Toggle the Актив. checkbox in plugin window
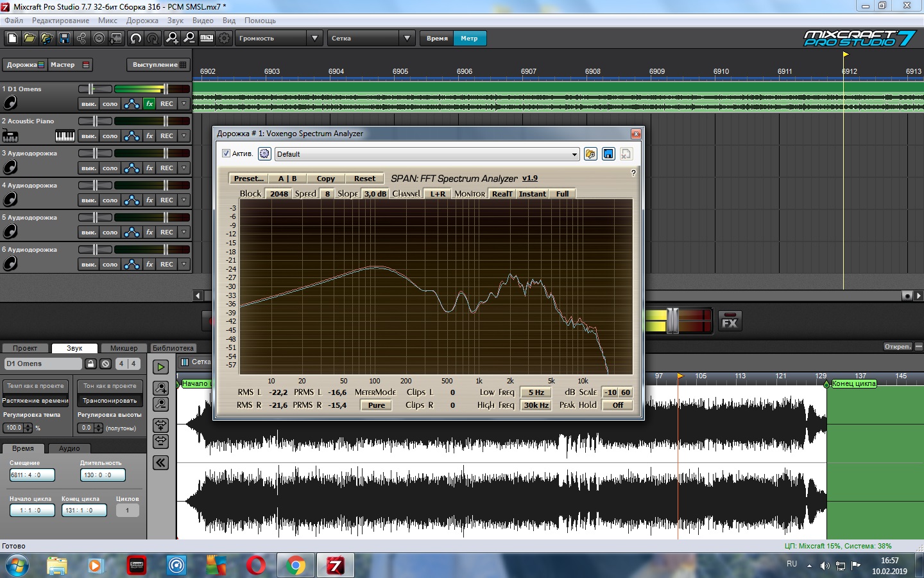Screen dimensions: 924x578 (x=226, y=153)
